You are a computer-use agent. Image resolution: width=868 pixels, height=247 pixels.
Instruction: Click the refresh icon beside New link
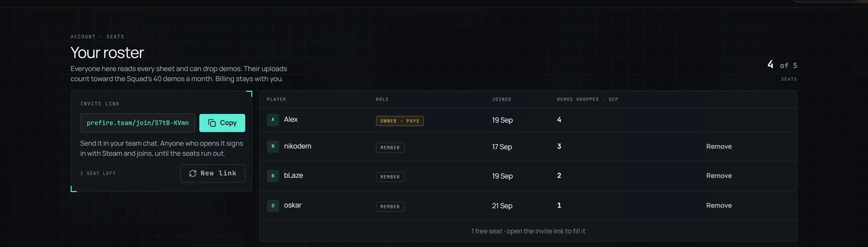pyautogui.click(x=193, y=173)
